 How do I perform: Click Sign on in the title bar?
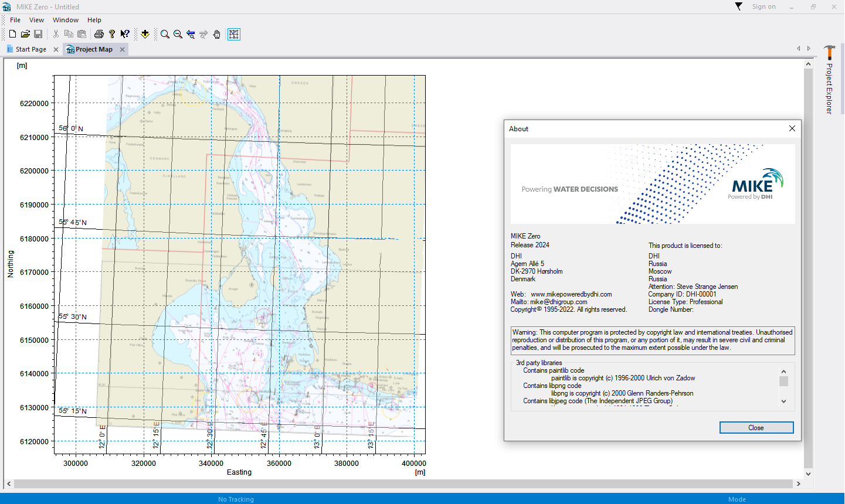tap(763, 6)
